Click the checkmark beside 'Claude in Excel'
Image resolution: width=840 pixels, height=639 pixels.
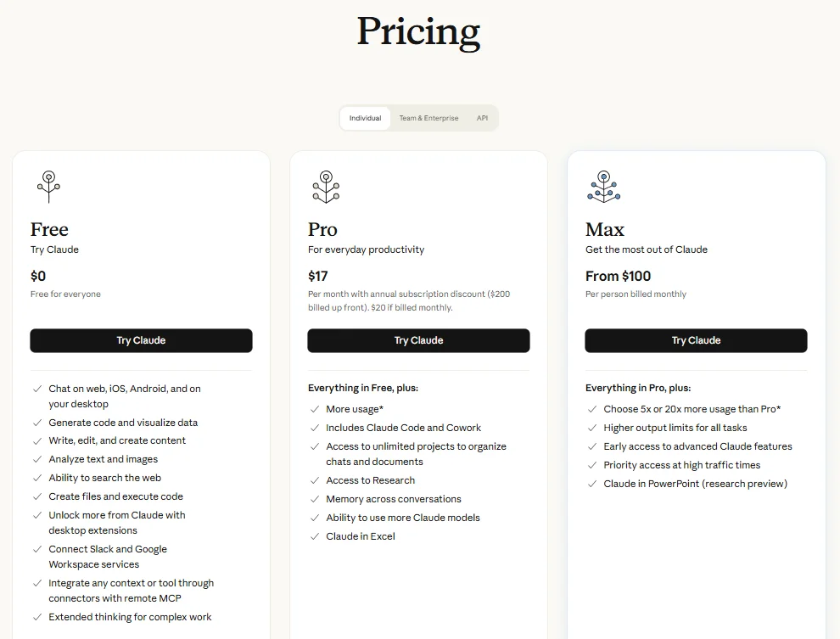click(314, 535)
